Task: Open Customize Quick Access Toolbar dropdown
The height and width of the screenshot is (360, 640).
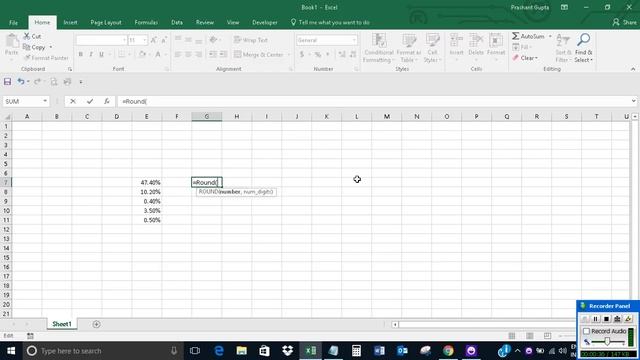Action: coord(81,82)
